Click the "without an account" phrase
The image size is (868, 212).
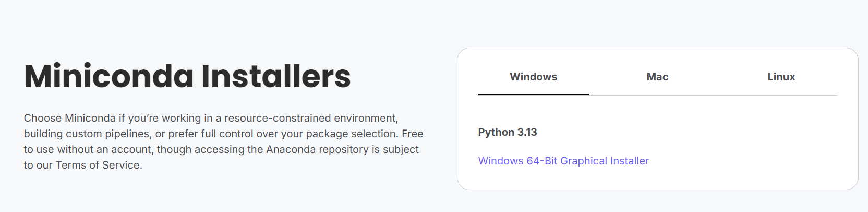coord(105,149)
